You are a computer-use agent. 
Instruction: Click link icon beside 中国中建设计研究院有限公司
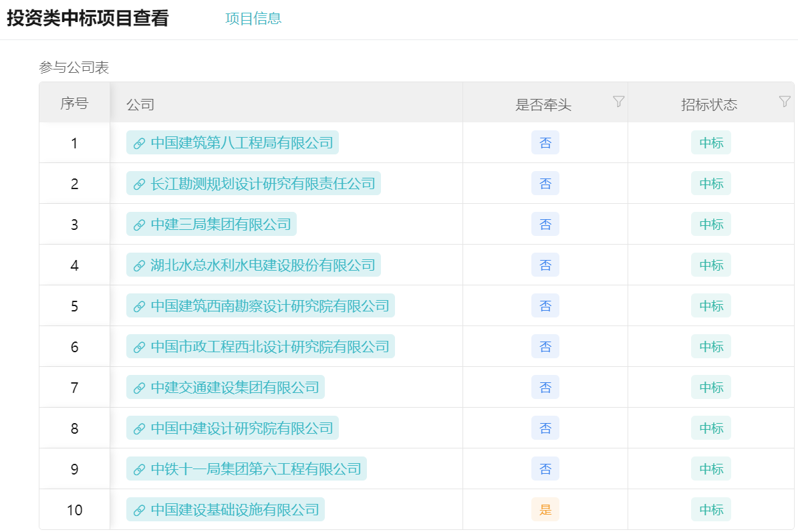tap(139, 428)
